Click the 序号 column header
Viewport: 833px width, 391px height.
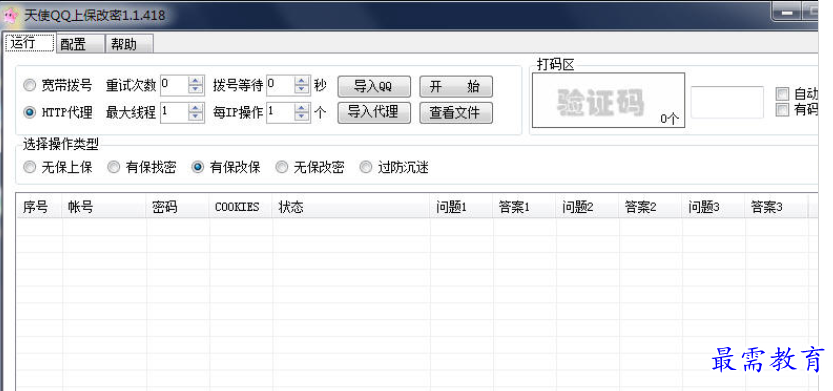(39, 207)
